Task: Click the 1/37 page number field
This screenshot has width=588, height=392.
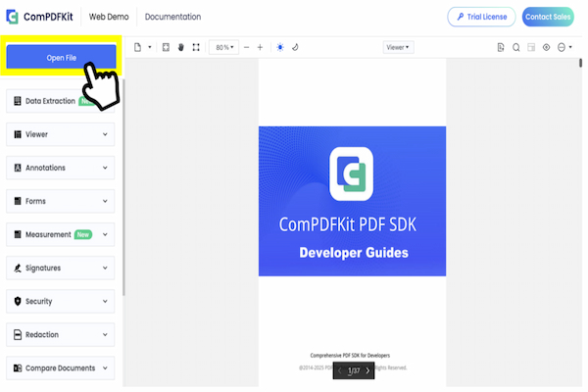Action: (354, 370)
